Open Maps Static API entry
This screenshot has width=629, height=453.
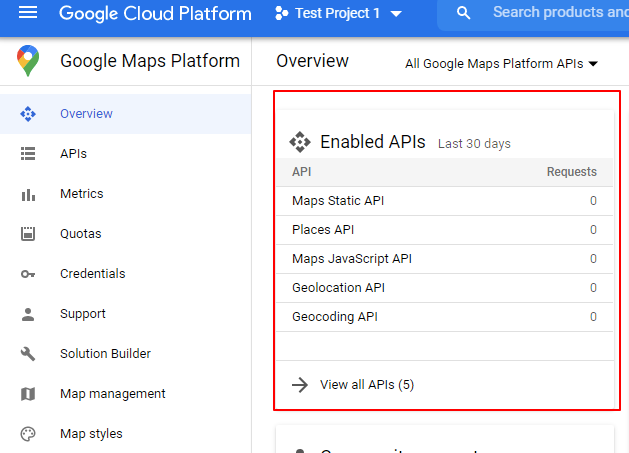[338, 201]
